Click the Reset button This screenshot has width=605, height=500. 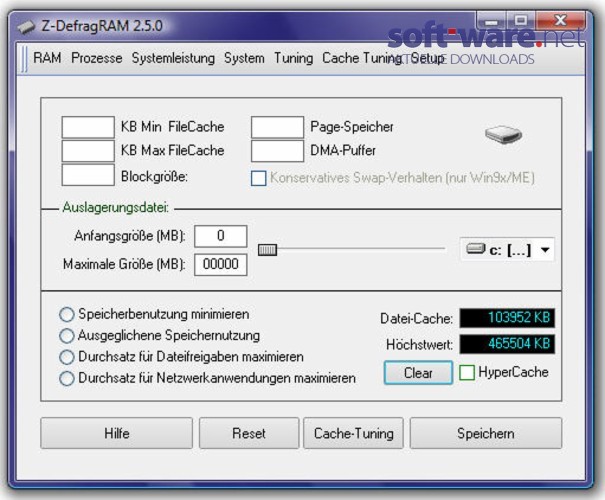249,433
